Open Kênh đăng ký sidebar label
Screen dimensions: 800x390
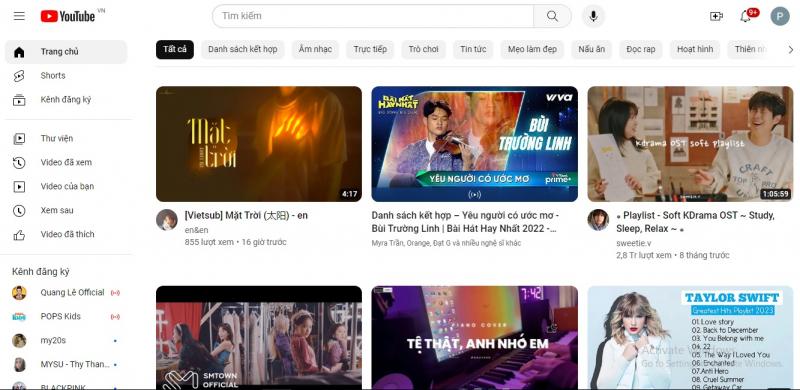[66, 100]
